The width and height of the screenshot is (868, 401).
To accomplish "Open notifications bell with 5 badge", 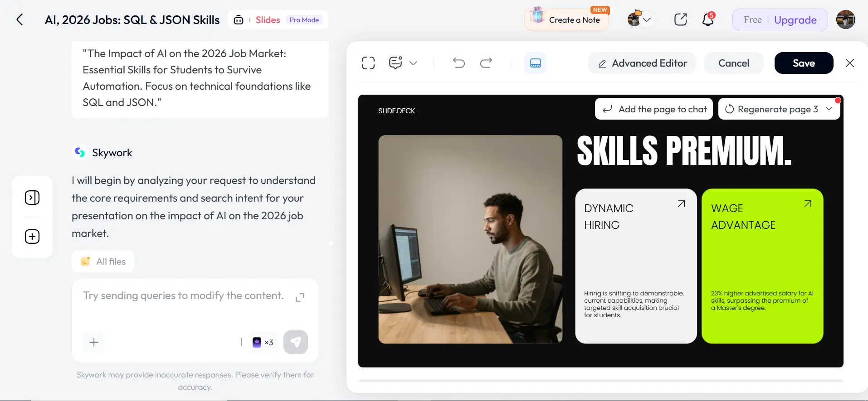I will (707, 19).
